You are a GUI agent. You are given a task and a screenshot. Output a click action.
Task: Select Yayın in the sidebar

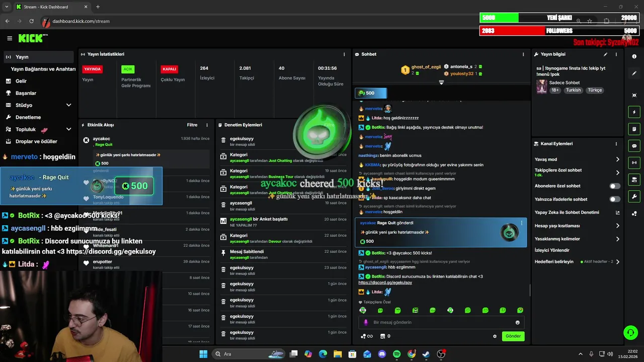pyautogui.click(x=38, y=57)
